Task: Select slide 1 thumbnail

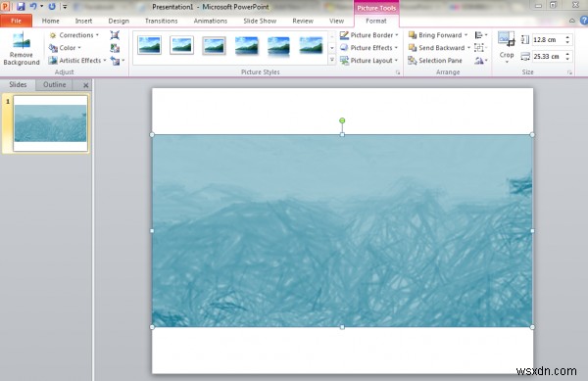Action: [50, 123]
